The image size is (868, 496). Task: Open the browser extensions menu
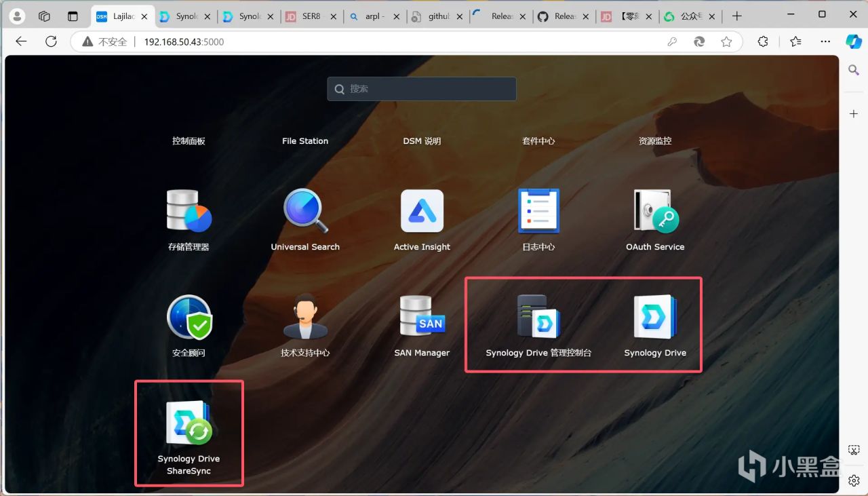[x=763, y=41]
